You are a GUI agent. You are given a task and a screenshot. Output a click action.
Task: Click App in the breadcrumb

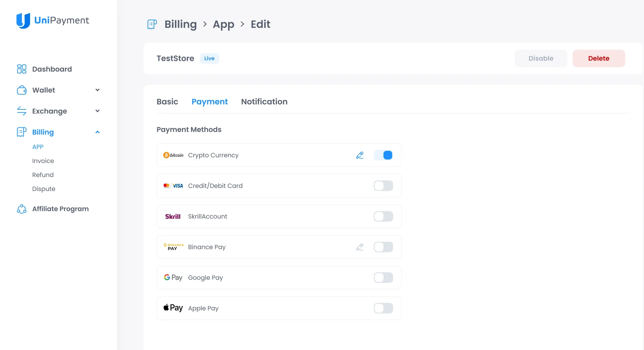[x=223, y=24]
